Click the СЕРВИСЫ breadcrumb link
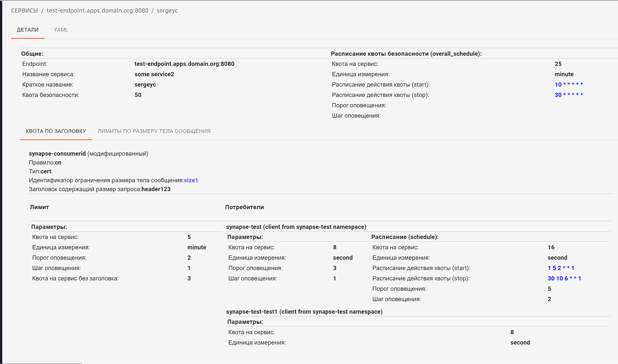 (x=24, y=11)
